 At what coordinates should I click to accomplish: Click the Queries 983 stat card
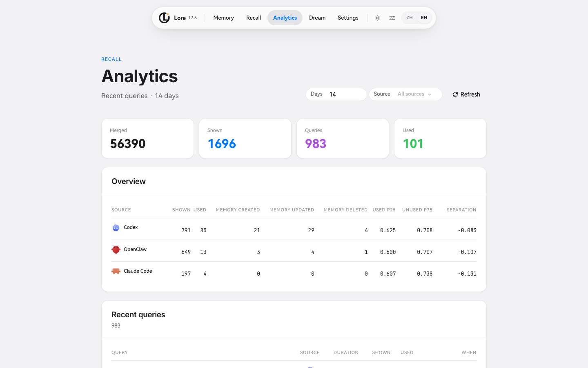[x=343, y=138]
